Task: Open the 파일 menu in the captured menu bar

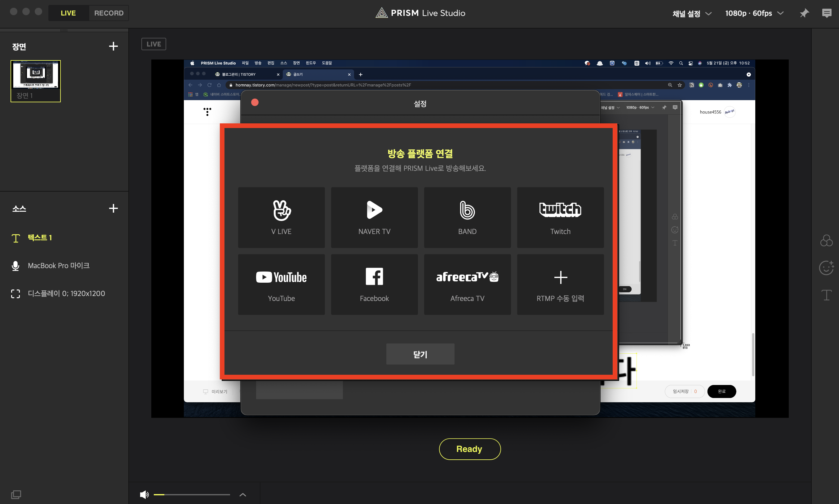Action: pos(245,63)
